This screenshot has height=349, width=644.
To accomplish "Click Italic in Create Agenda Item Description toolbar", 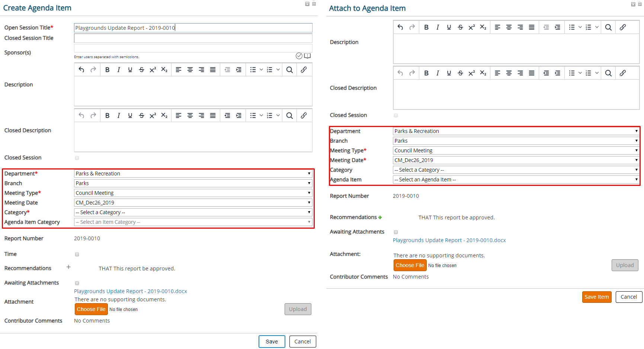I will pos(119,70).
